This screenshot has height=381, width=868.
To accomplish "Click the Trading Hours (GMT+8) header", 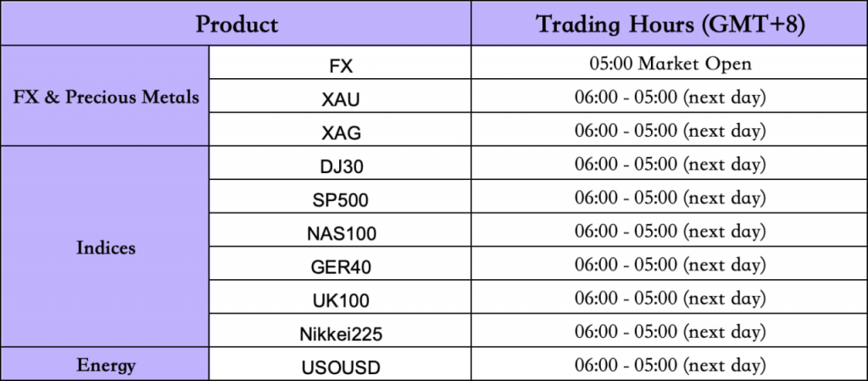I will 670,24.
